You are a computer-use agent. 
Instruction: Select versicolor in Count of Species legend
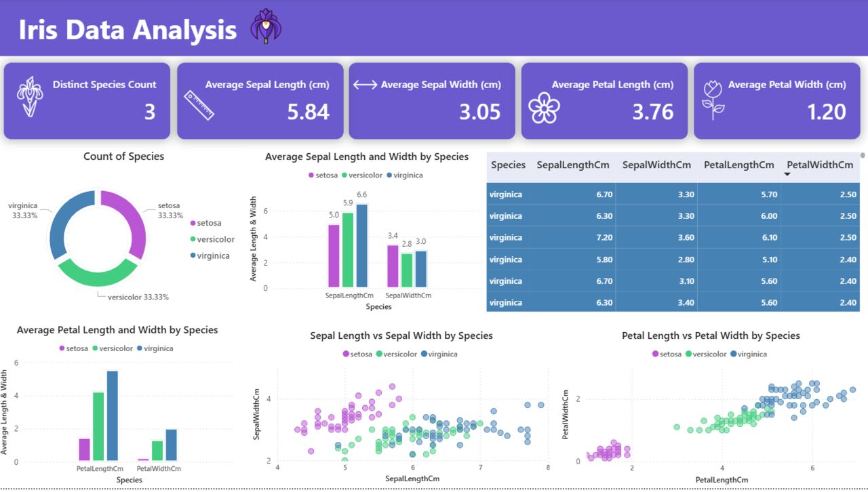pyautogui.click(x=213, y=239)
